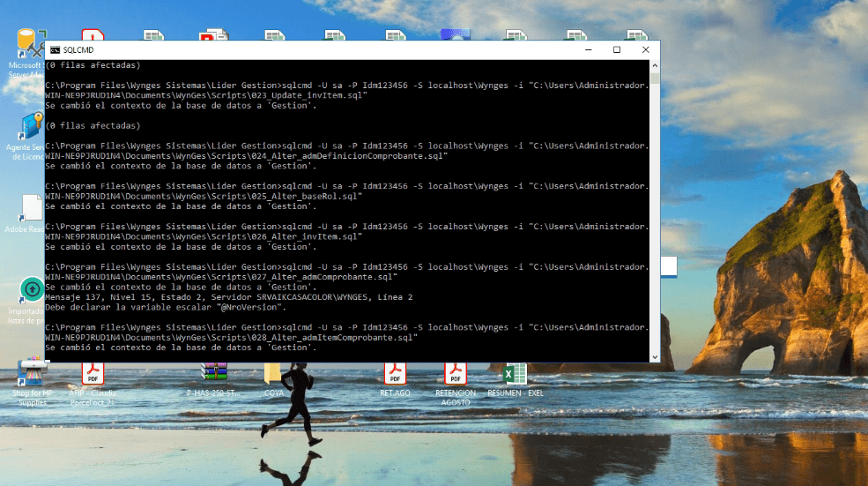This screenshot has width=868, height=486.
Task: Open the Microsoft SQL Server Management desktop shortcut
Action: (x=26, y=49)
